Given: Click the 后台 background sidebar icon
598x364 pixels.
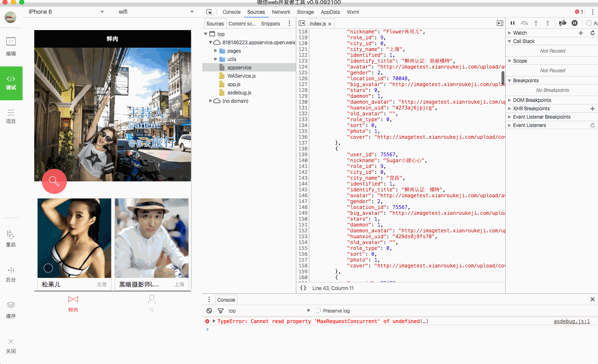Looking at the screenshot, I should pyautogui.click(x=11, y=274).
